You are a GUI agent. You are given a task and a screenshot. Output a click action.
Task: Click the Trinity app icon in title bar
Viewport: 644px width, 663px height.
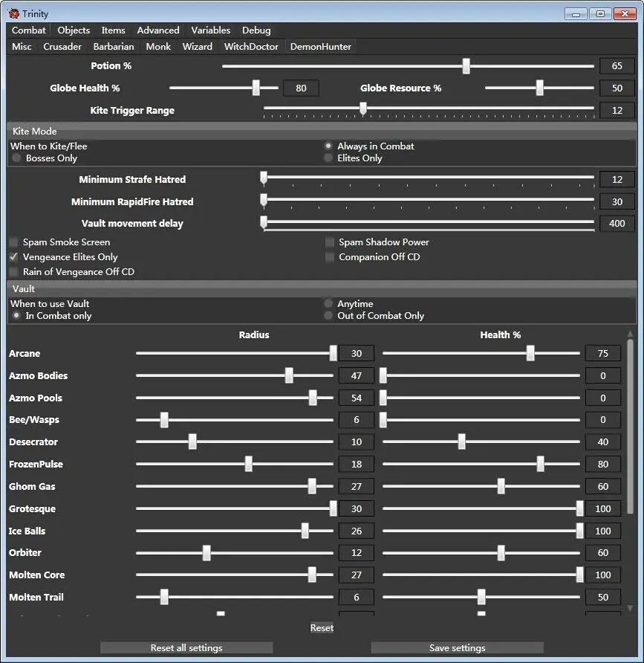point(13,13)
